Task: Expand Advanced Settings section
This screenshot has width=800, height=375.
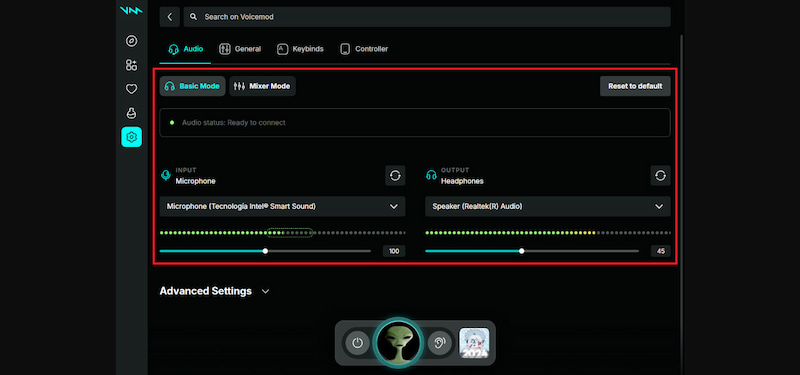Action: click(215, 291)
